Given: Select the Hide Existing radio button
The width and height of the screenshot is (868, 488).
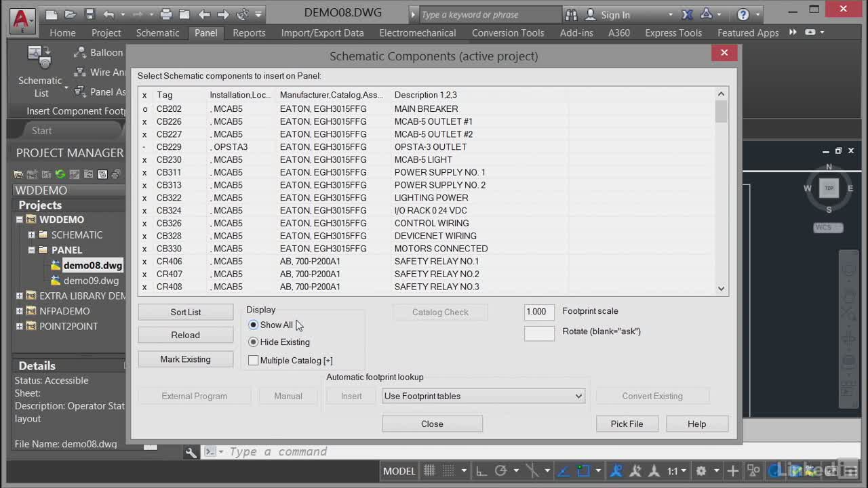Looking at the screenshot, I should pyautogui.click(x=253, y=342).
